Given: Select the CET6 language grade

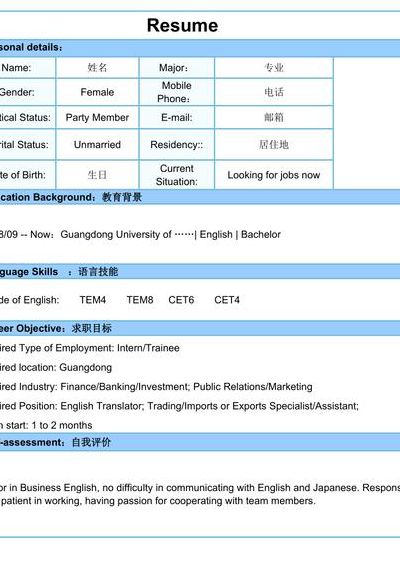Looking at the screenshot, I should pyautogui.click(x=181, y=300).
